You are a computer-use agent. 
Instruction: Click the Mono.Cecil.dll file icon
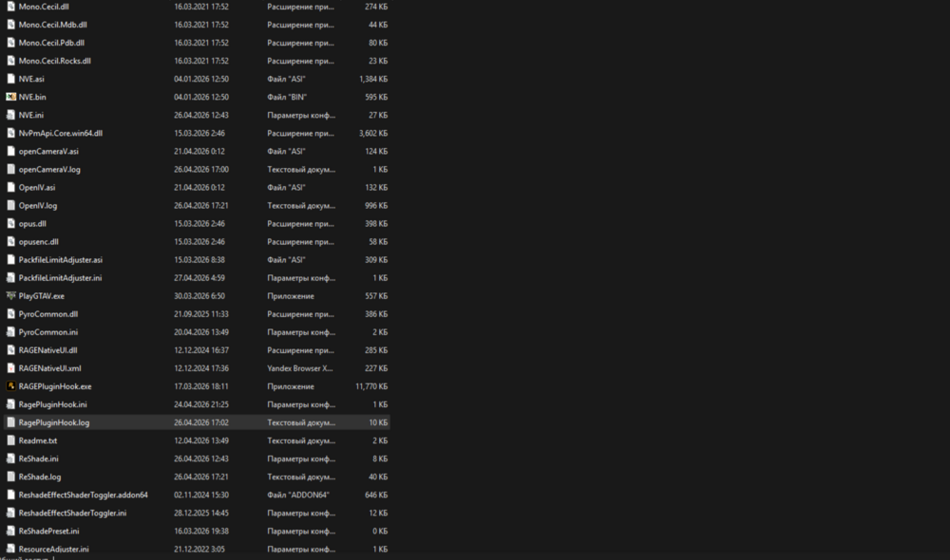pyautogui.click(x=10, y=7)
